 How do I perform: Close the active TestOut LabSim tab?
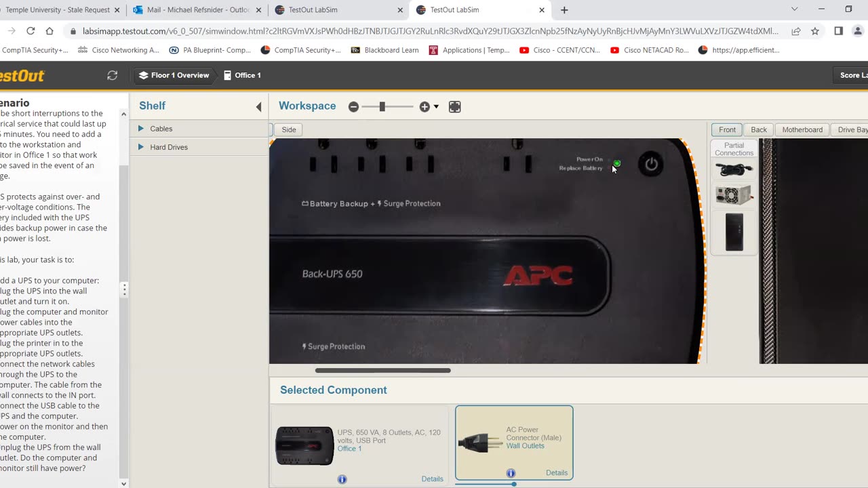542,10
